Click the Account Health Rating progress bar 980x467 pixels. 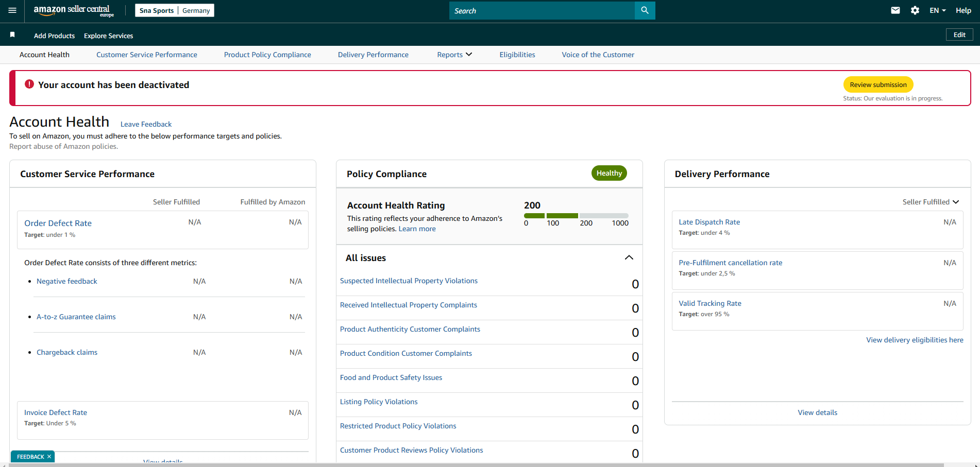tap(576, 216)
